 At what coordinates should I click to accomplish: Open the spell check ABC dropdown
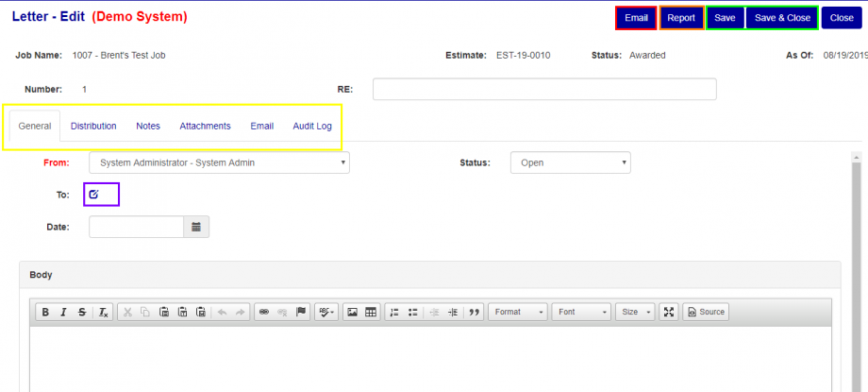click(x=326, y=312)
